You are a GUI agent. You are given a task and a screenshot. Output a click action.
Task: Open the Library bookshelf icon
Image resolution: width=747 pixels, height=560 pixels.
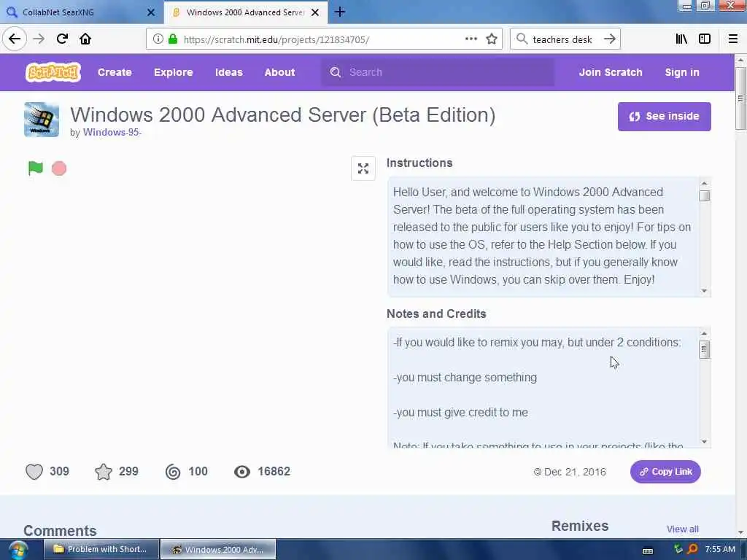click(x=681, y=39)
